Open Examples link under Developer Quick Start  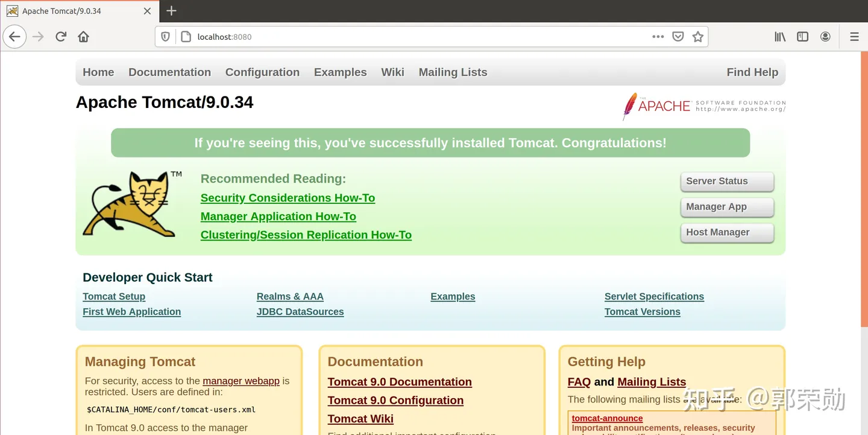453,297
